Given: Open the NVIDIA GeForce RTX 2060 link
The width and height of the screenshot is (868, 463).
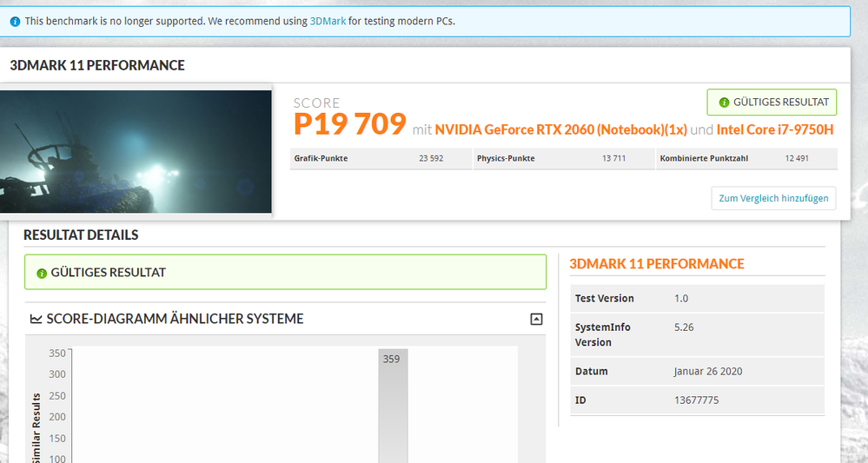Looking at the screenshot, I should click(x=560, y=129).
